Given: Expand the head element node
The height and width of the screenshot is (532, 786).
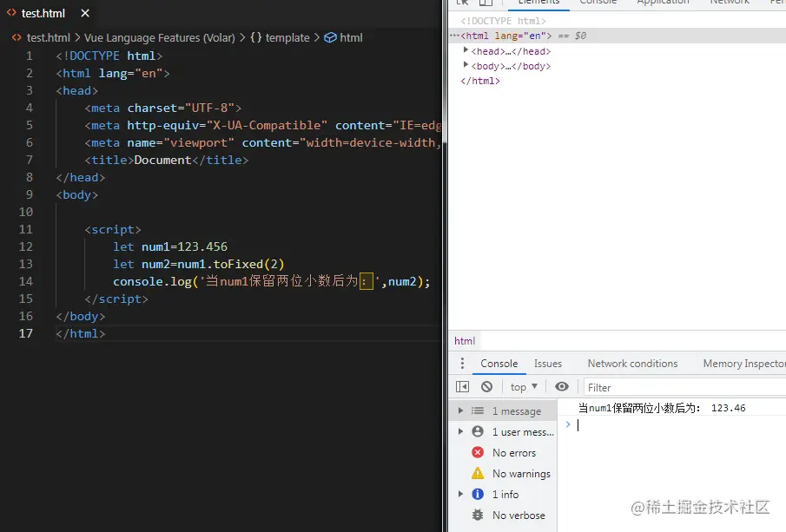Looking at the screenshot, I should (x=466, y=50).
